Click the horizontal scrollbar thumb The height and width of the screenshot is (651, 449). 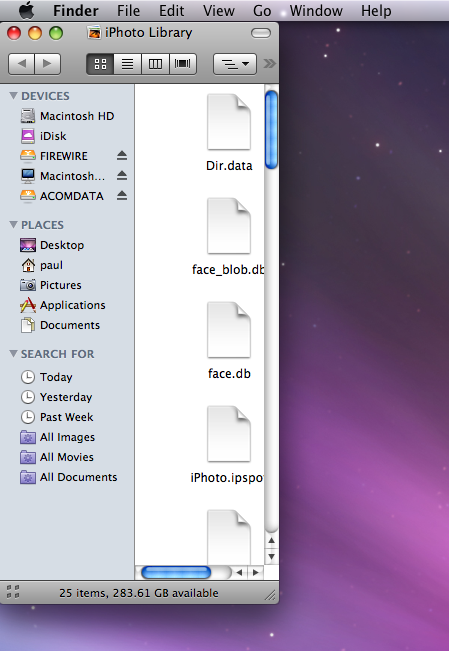[x=176, y=573]
